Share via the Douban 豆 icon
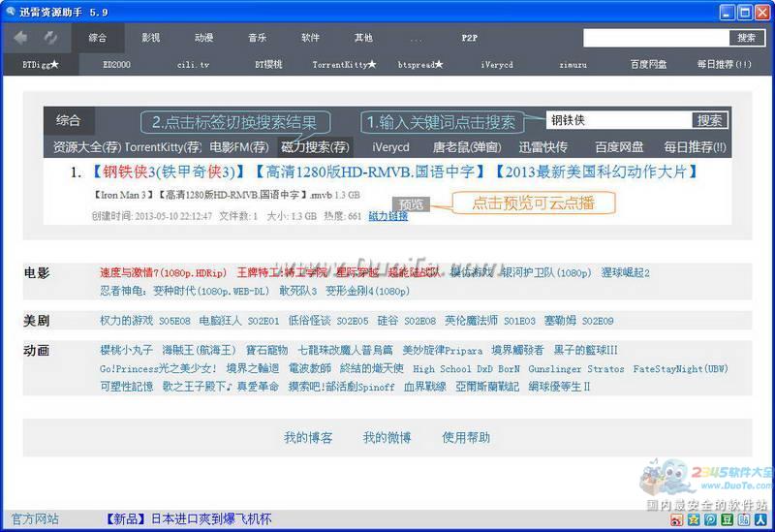Viewport: 775px width, 532px height. click(728, 519)
